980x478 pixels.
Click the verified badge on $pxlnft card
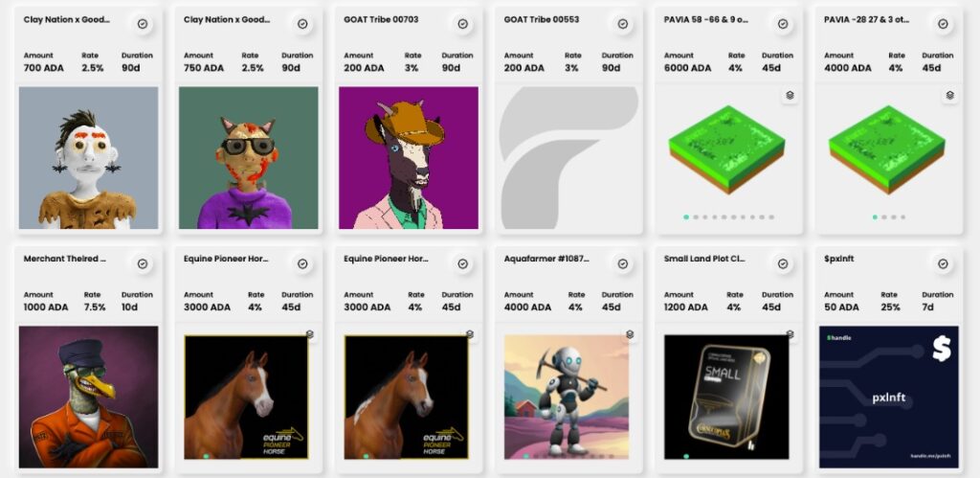(943, 263)
